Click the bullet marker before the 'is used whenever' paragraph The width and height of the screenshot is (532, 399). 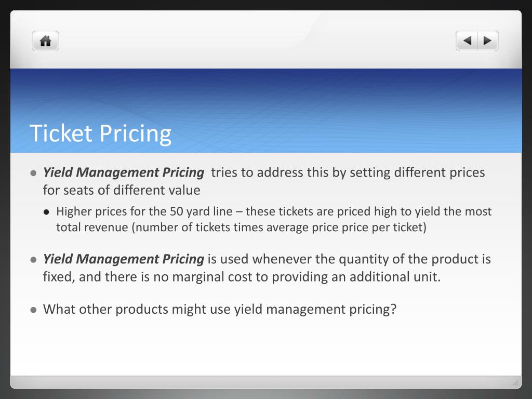(x=33, y=260)
